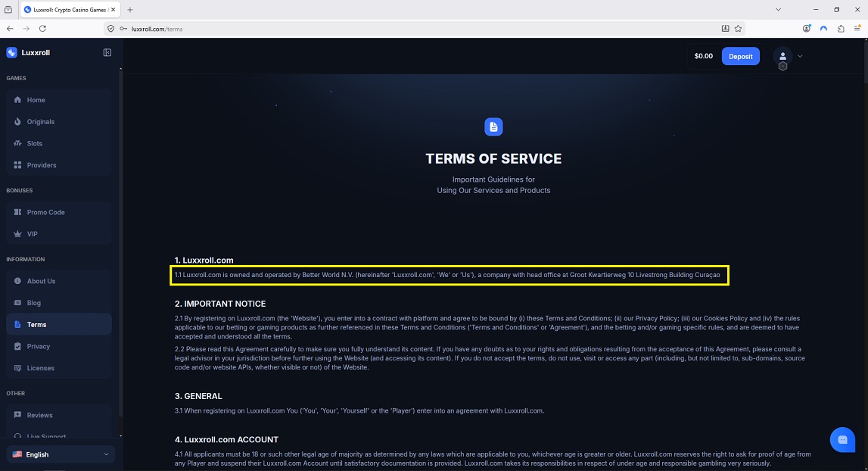The height and width of the screenshot is (471, 868).
Task: Open the Promo Code entry
Action: tap(59, 212)
